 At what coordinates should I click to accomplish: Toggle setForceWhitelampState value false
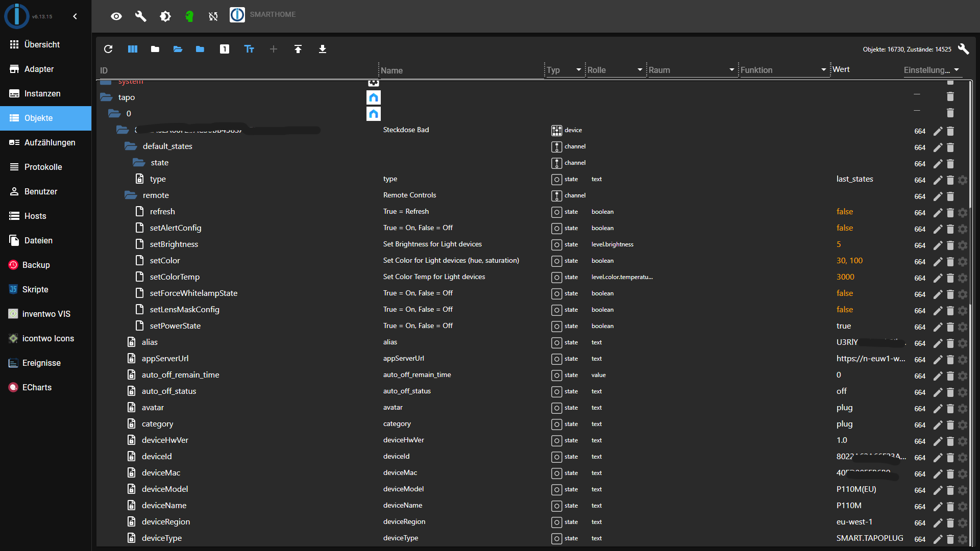coord(845,293)
